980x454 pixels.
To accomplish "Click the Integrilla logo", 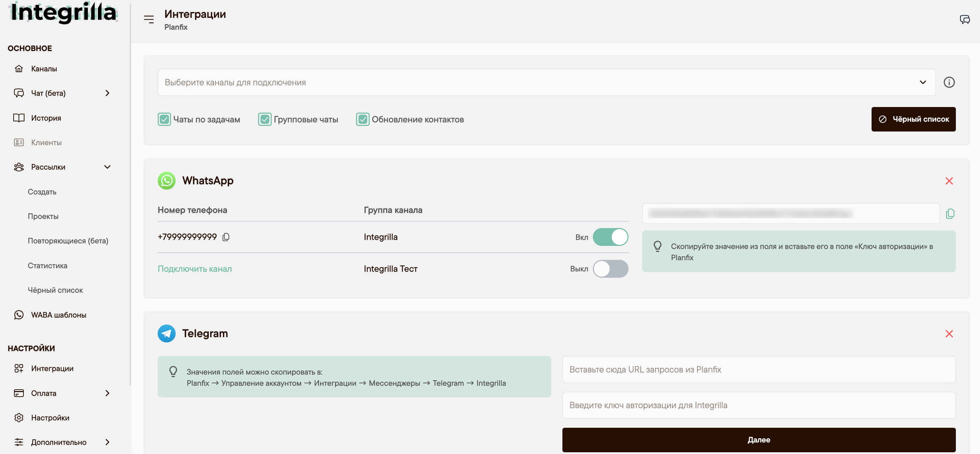I will point(63,13).
